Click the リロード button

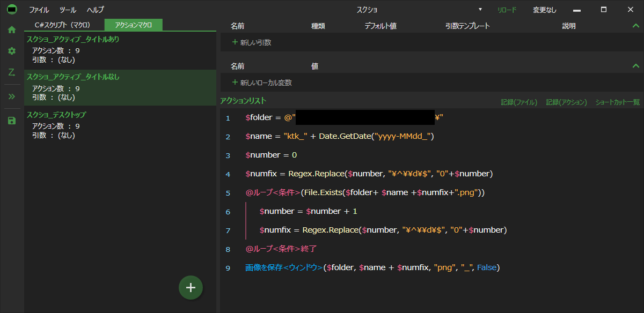pyautogui.click(x=507, y=10)
